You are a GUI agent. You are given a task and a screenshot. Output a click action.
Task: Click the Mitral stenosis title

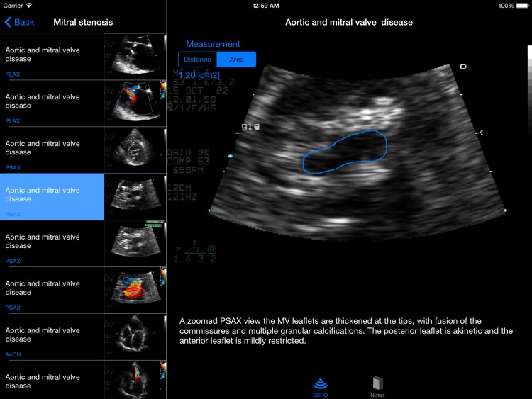click(x=83, y=23)
